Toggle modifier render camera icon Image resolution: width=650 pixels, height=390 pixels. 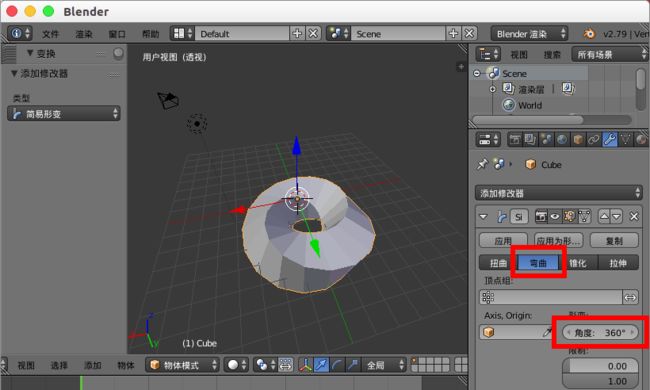click(x=541, y=216)
